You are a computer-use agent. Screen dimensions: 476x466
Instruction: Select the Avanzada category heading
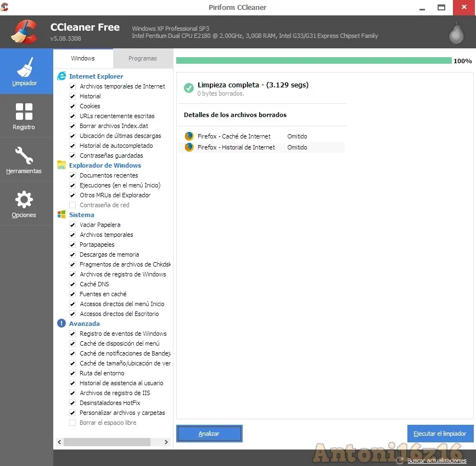[x=85, y=324]
